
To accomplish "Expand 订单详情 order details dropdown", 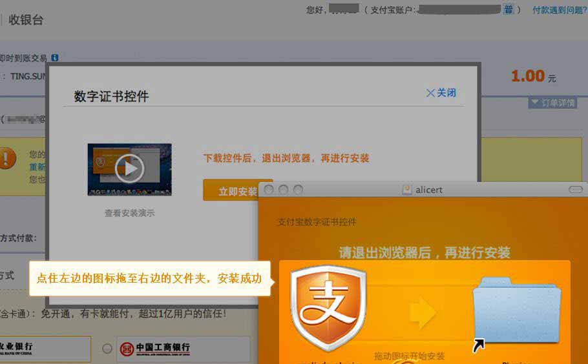I will pos(552,102).
